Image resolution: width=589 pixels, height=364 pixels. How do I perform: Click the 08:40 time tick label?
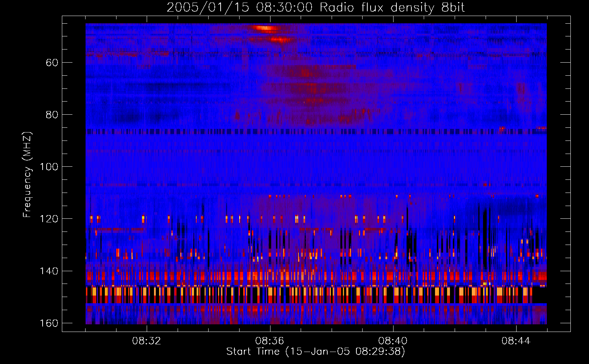[x=393, y=341]
